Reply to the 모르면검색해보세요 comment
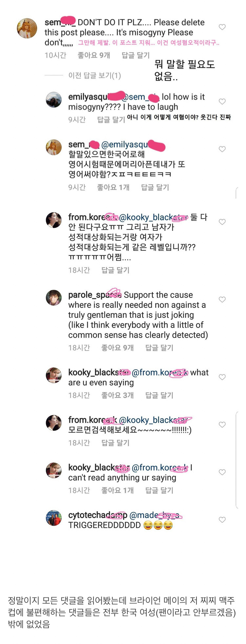 pos(115,443)
